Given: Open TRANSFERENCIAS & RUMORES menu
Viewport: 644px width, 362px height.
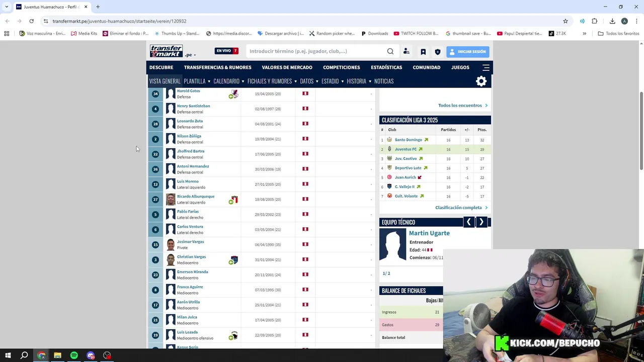Looking at the screenshot, I should tap(217, 67).
